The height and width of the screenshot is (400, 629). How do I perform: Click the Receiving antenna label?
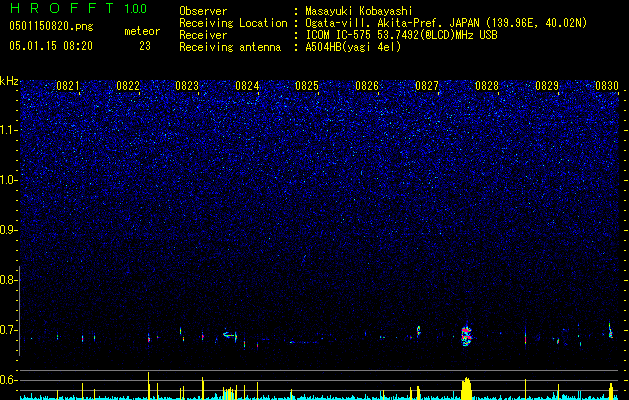pos(230,47)
